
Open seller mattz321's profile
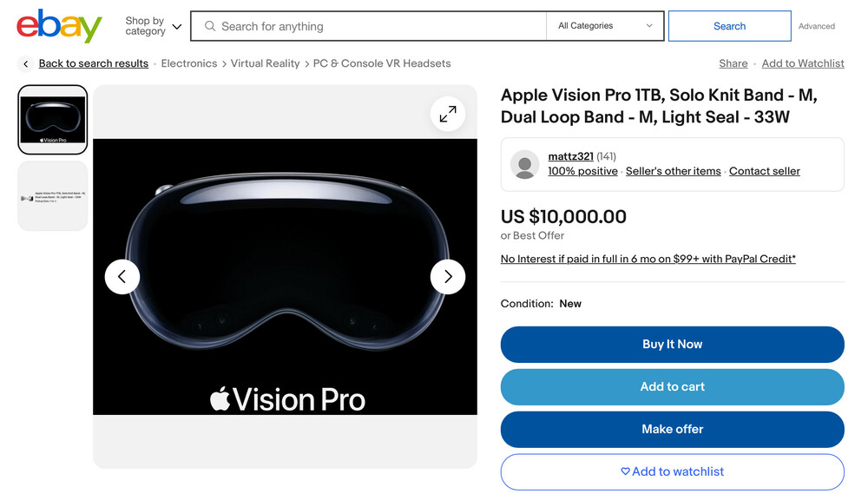click(570, 156)
